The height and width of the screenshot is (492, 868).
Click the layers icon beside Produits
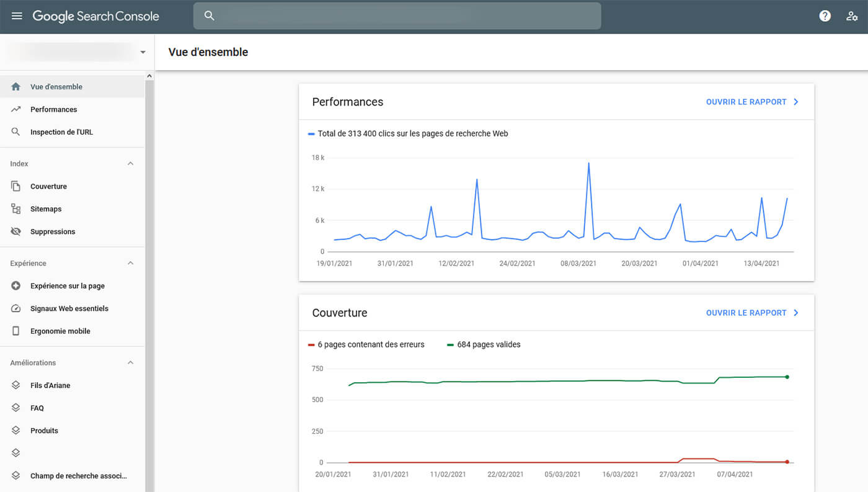[16, 431]
